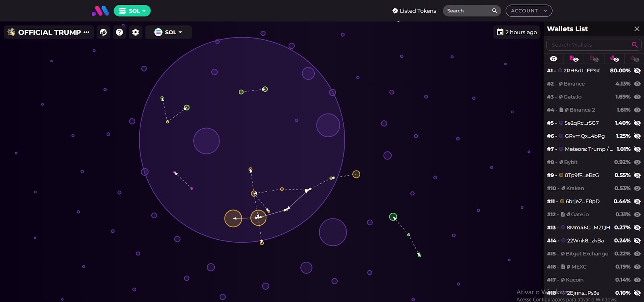Toggle visibility of Meteora: Trump wallet
Viewport: 644px width, 302px height.
637,149
